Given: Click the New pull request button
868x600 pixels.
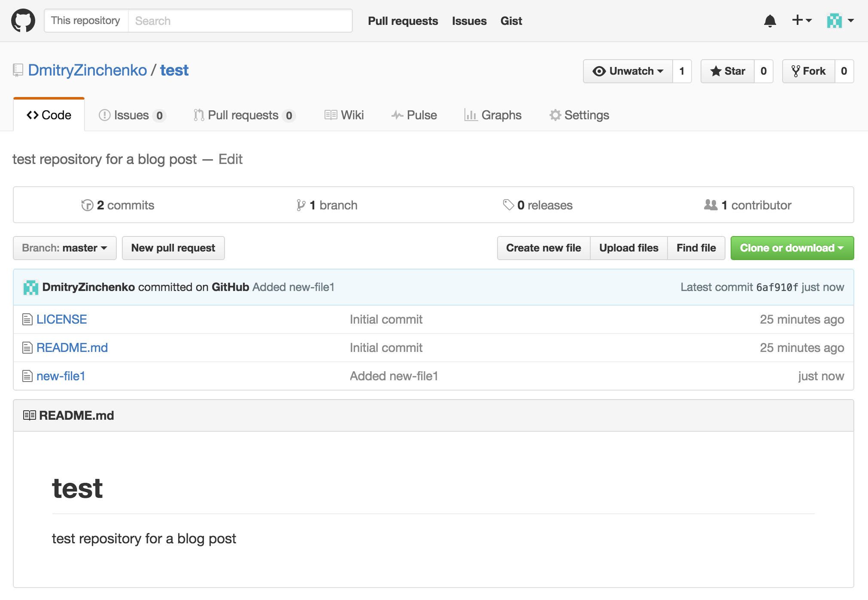Looking at the screenshot, I should point(173,248).
